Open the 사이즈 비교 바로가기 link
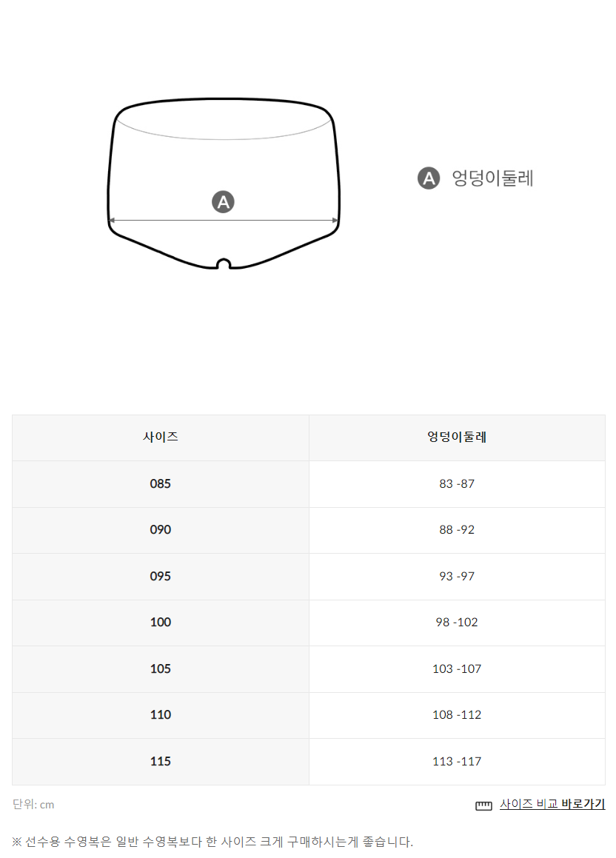616x858 pixels. click(x=552, y=804)
